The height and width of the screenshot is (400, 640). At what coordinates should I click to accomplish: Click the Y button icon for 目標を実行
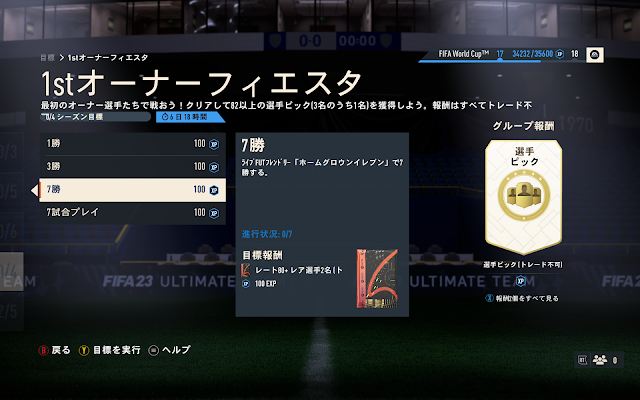click(84, 350)
